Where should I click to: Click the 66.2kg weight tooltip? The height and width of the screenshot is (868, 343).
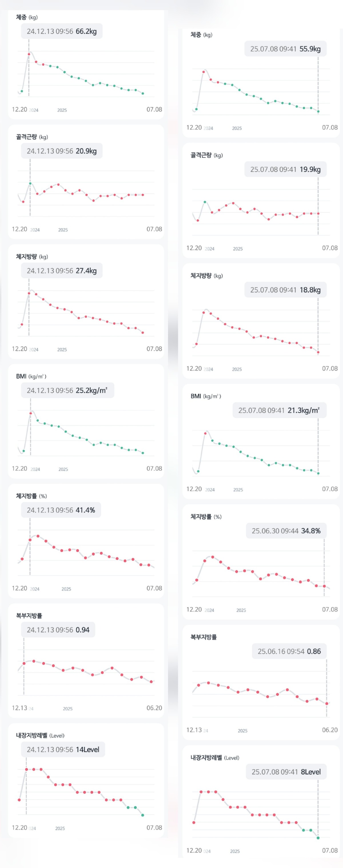pos(62,31)
